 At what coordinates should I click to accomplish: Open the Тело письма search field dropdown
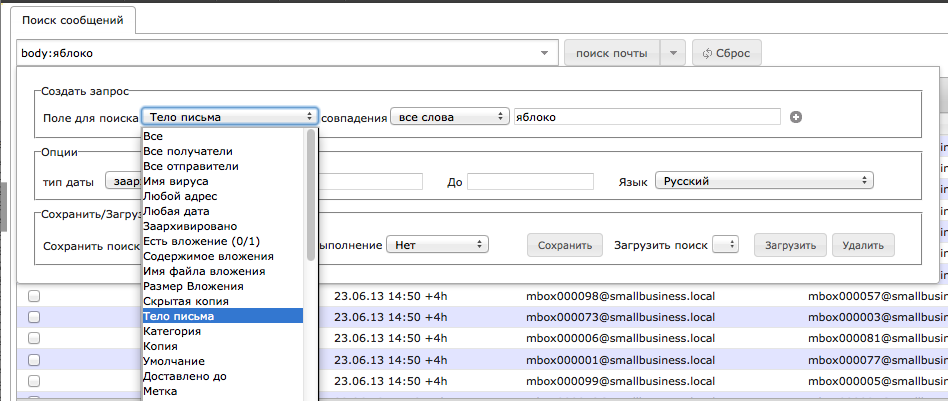230,117
